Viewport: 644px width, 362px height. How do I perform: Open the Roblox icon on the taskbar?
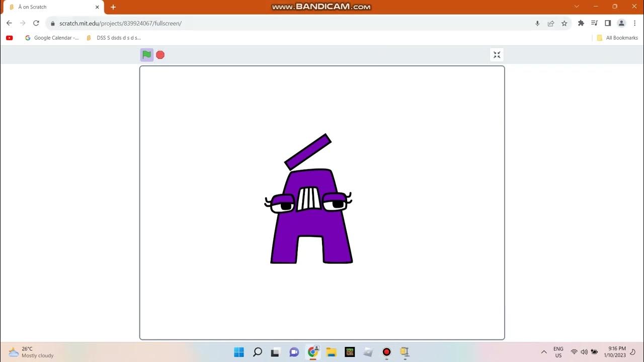[x=368, y=352]
